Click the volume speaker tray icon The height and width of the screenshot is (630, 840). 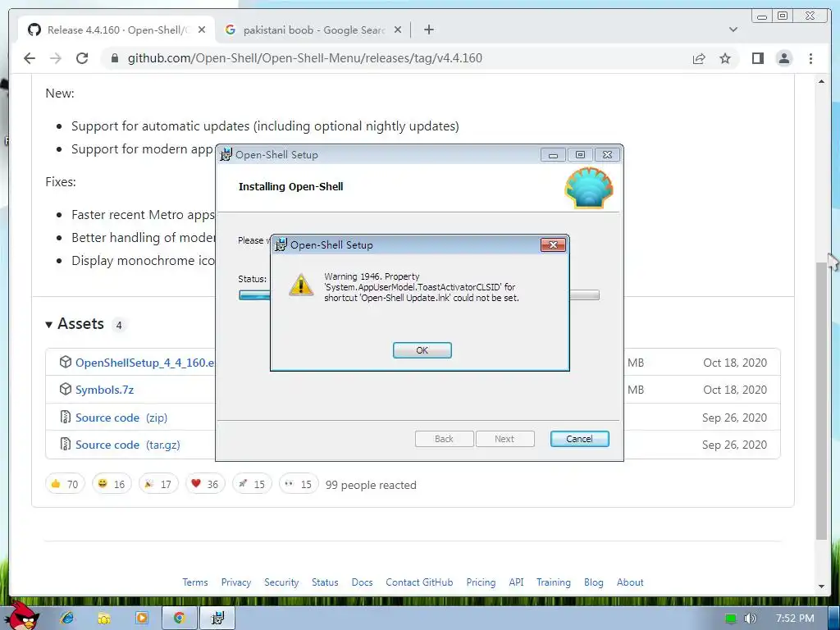tap(750, 619)
